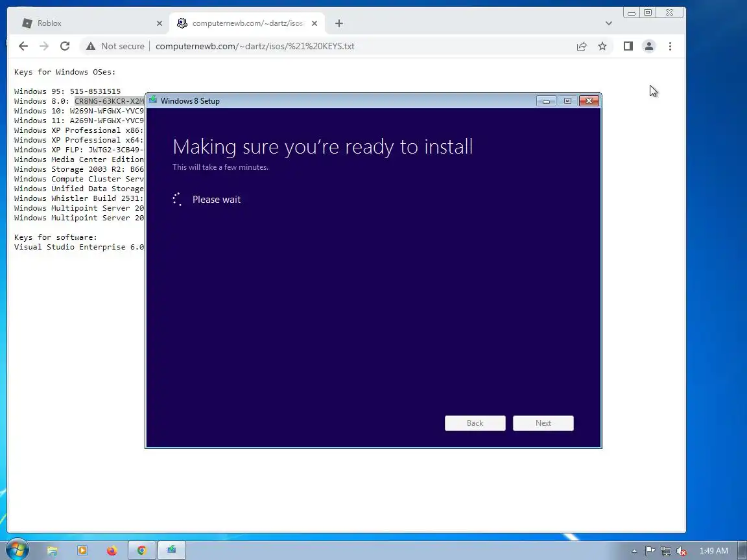Open the Chrome profile icon
The height and width of the screenshot is (560, 747).
(649, 46)
